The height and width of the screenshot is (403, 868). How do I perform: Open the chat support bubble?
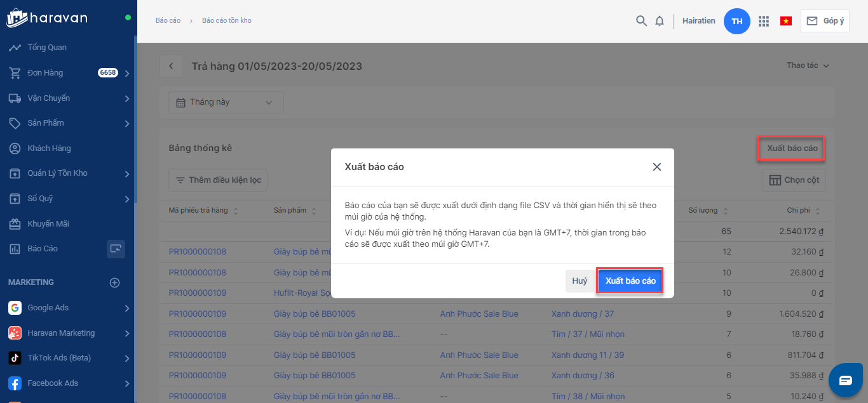[846, 380]
